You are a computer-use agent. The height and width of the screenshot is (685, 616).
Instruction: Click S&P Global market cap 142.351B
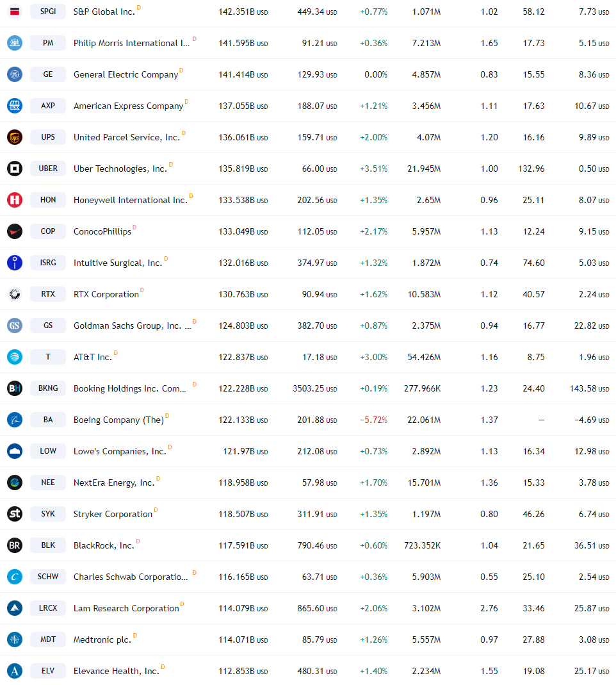[243, 12]
